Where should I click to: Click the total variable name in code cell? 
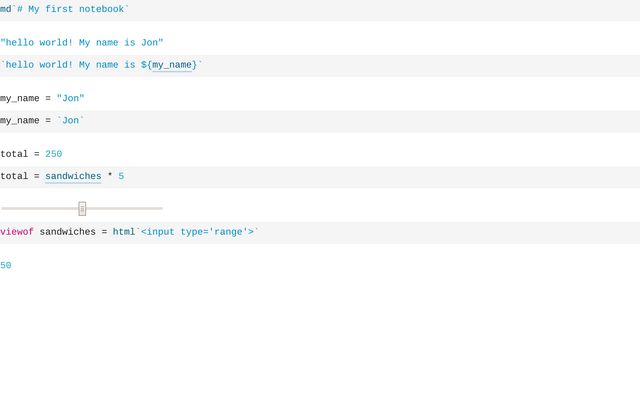coord(14,176)
